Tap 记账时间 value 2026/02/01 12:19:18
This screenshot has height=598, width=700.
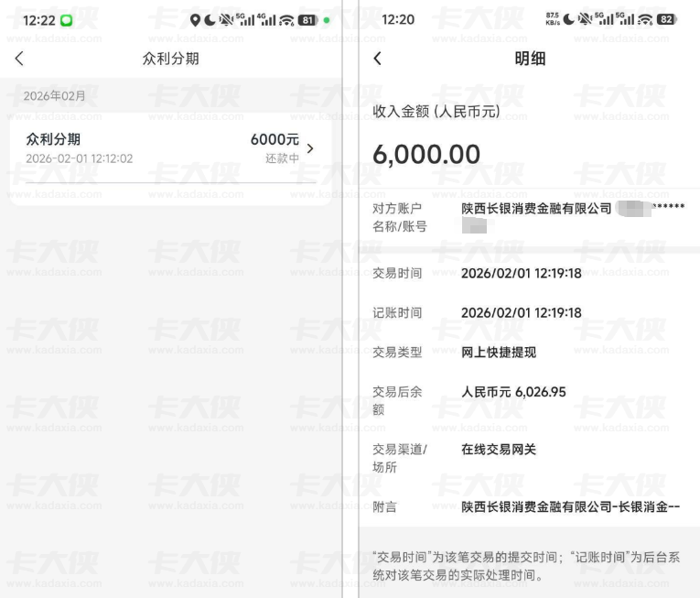[521, 313]
